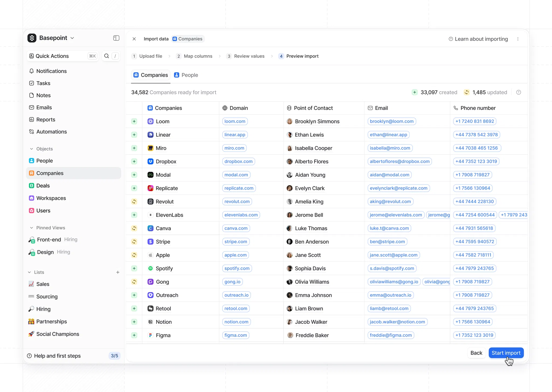Click the search magnifier icon

pos(107,56)
